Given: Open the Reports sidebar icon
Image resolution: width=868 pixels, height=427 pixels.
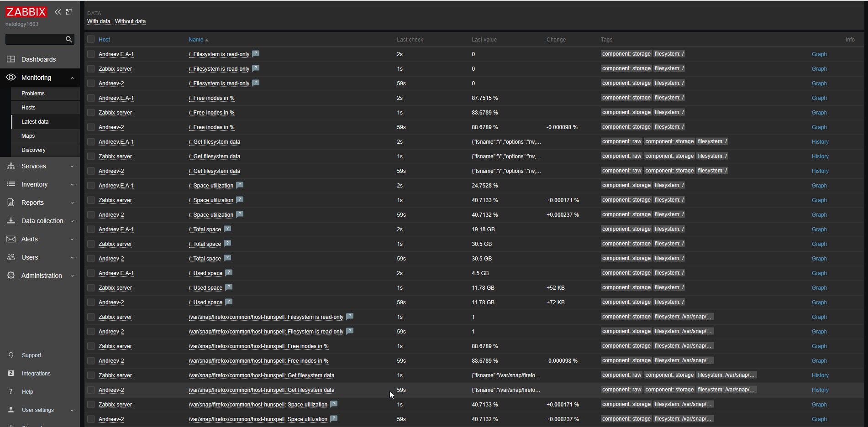Looking at the screenshot, I should (x=11, y=203).
